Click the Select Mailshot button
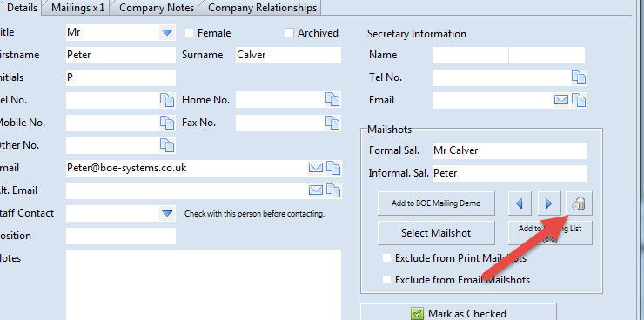The image size is (644, 320). 436,233
